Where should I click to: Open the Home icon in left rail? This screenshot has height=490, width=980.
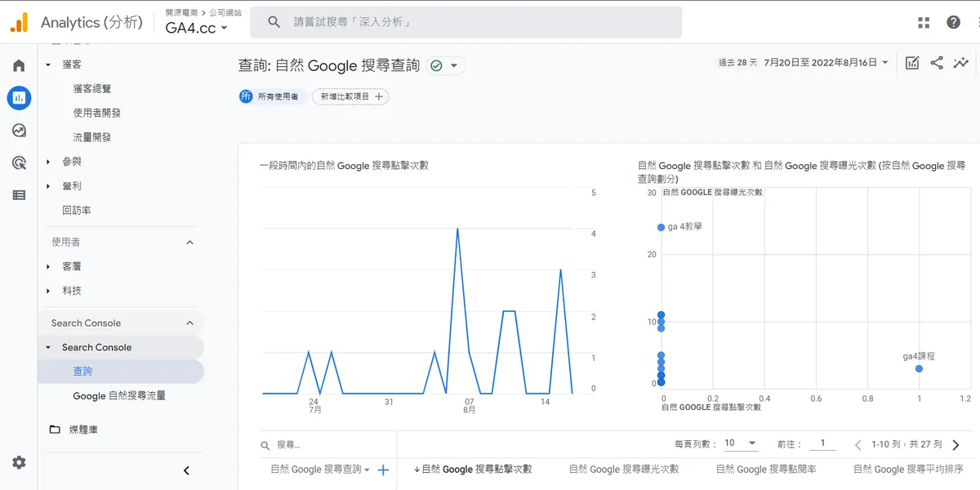19,66
